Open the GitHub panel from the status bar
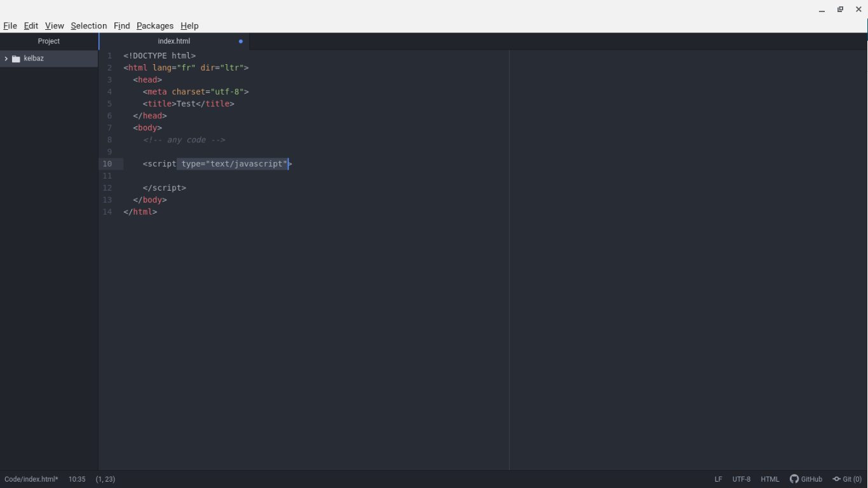The width and height of the screenshot is (868, 488). coord(806,479)
